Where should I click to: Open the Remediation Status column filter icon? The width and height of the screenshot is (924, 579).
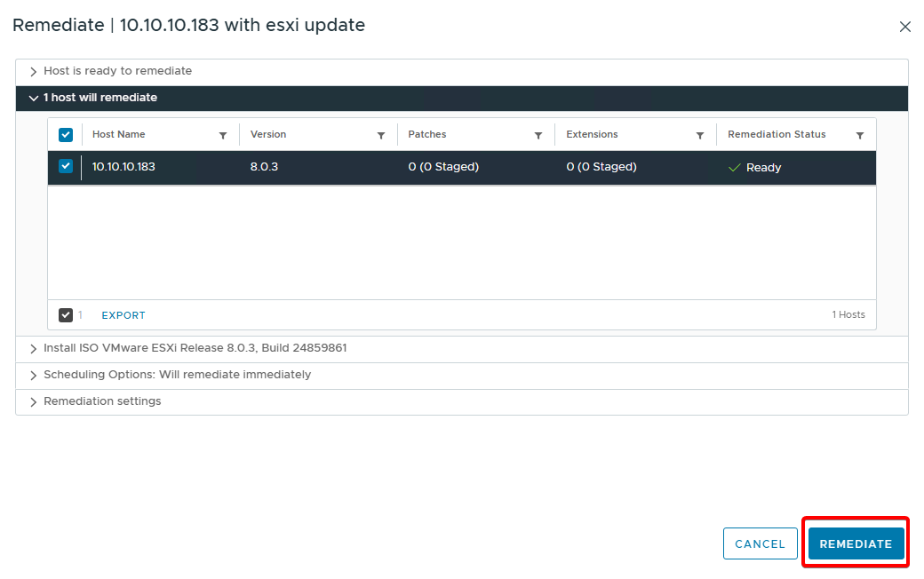pos(859,136)
